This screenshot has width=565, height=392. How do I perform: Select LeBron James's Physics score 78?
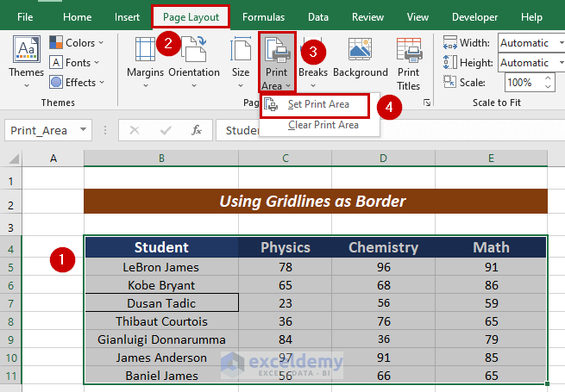tap(285, 267)
